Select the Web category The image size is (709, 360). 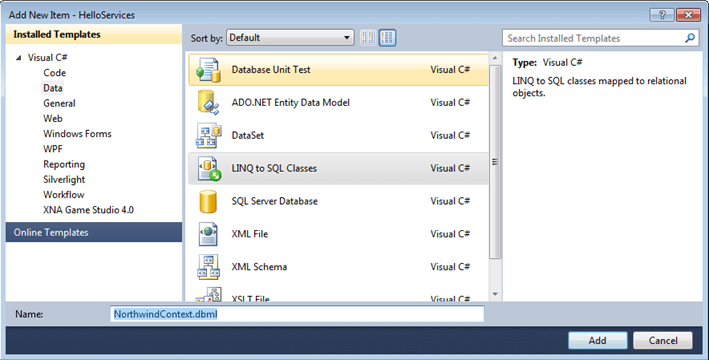(x=53, y=118)
